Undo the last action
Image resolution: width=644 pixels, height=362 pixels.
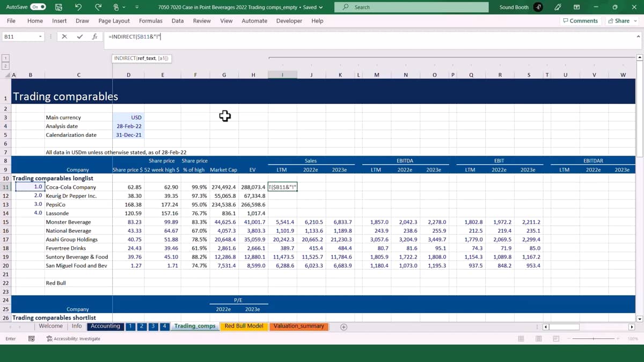pos(78,8)
